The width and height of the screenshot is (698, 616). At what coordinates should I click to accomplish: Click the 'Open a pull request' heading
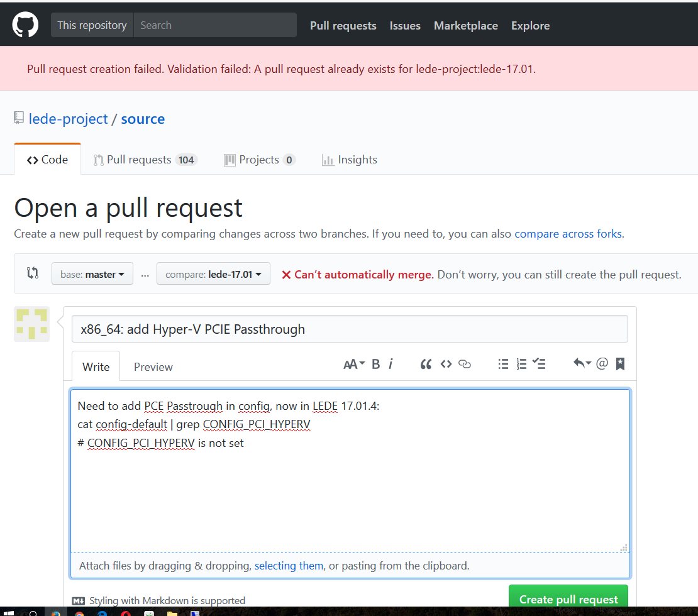tap(128, 208)
